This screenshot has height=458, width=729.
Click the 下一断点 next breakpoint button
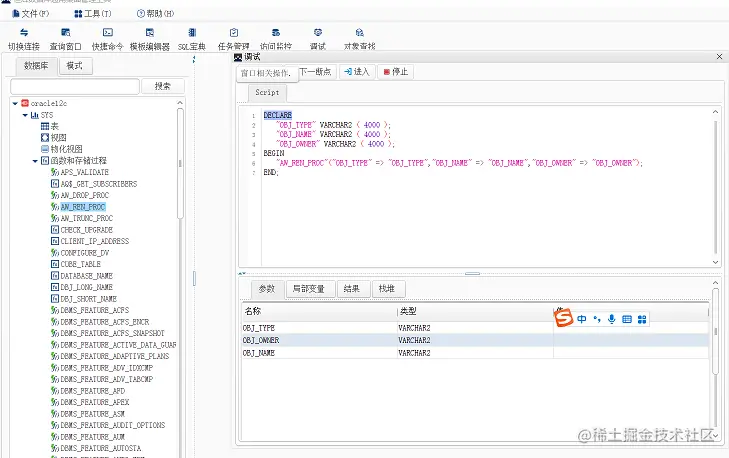(x=315, y=72)
